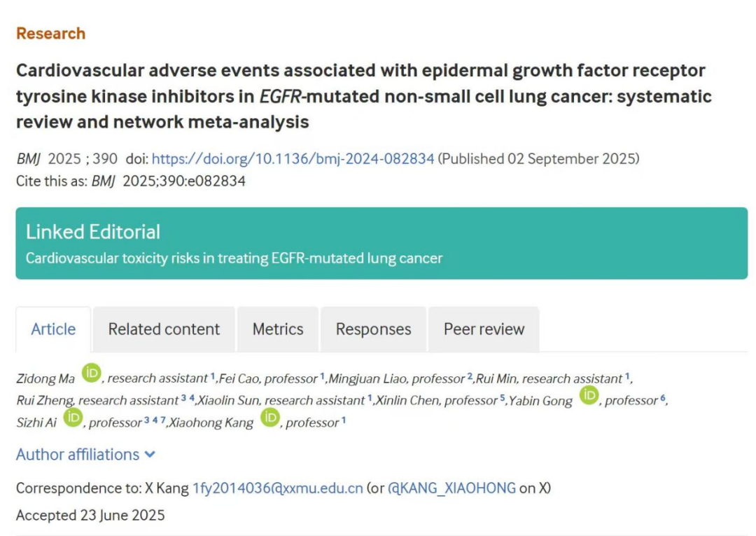View the Peer review tab
756x536 pixels.
click(484, 329)
